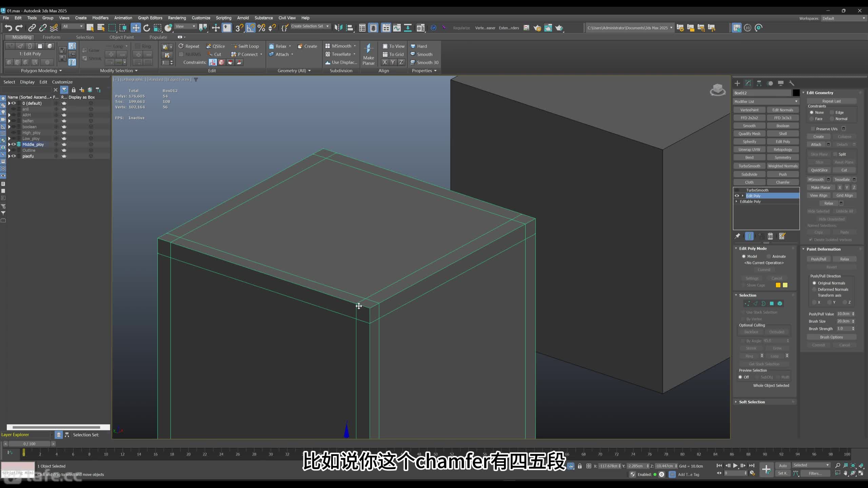Image resolution: width=868 pixels, height=488 pixels.
Task: Click the ViewCube in viewport
Action: click(717, 90)
